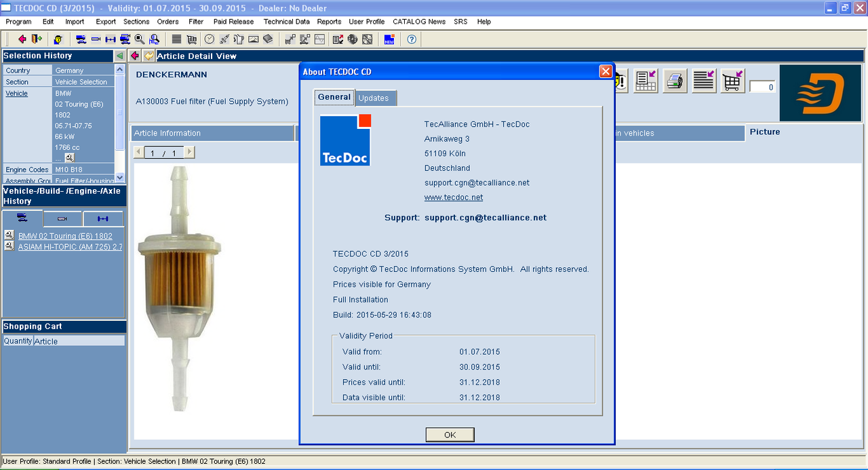The width and height of the screenshot is (868, 470).
Task: Click the Vehicle link in Selection History
Action: 17,93
